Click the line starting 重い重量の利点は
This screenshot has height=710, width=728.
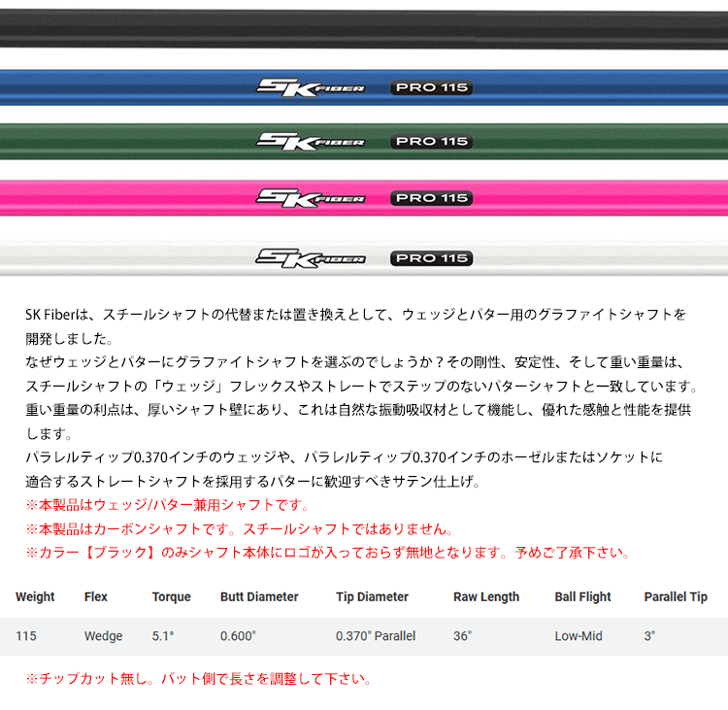358,410
